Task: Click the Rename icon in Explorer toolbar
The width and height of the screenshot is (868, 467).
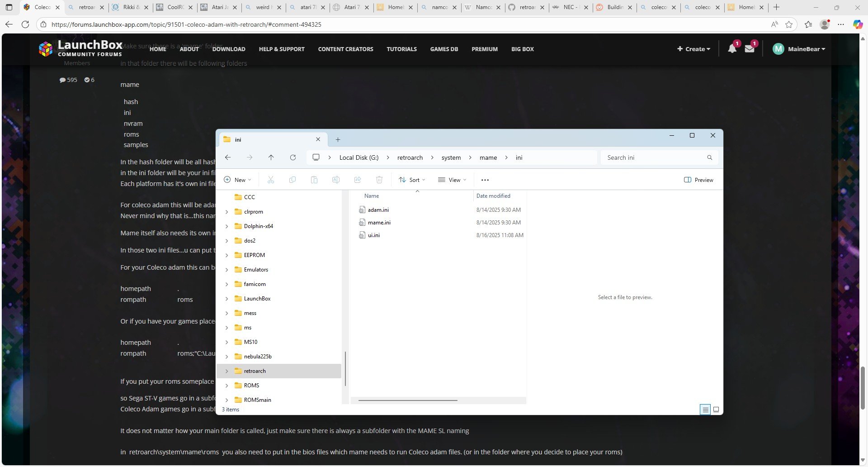Action: click(336, 180)
